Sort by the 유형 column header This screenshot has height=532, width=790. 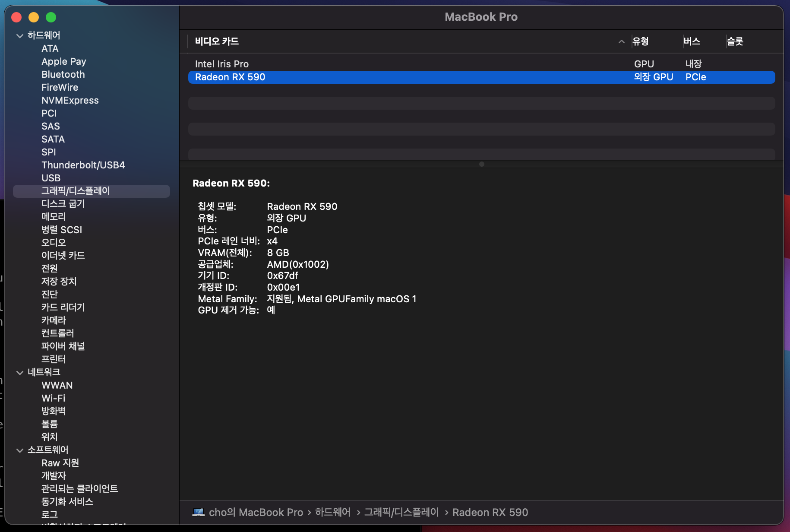tap(641, 41)
